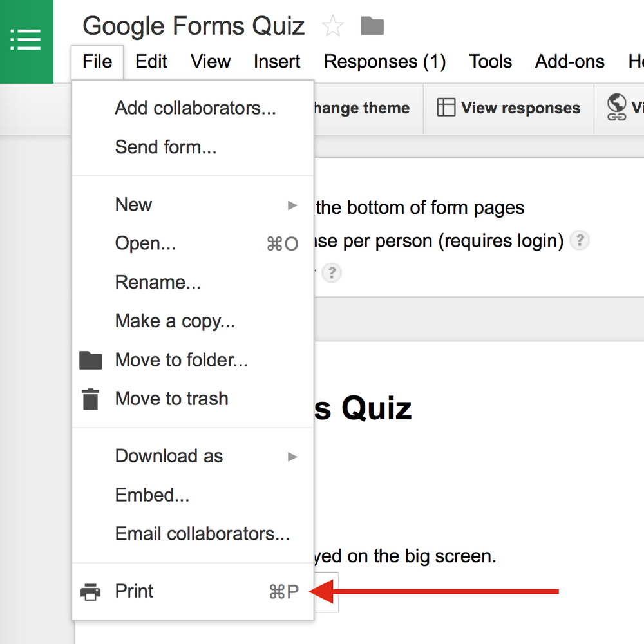Select Email collaborators entry
Image resolution: width=644 pixels, height=644 pixels.
pos(193,534)
